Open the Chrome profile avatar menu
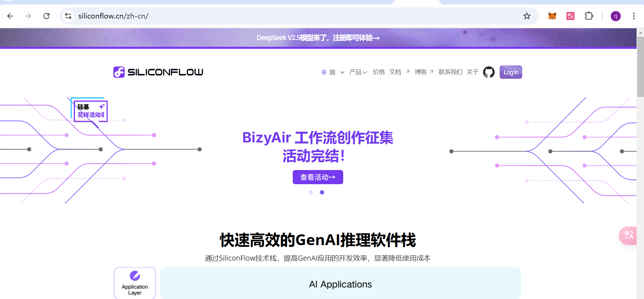644x299 pixels. pos(616,16)
